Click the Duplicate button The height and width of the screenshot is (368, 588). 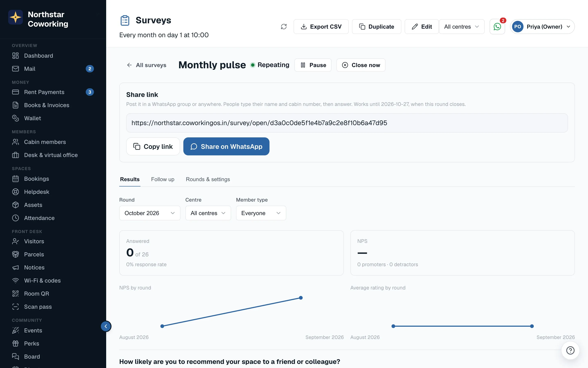coord(376,27)
